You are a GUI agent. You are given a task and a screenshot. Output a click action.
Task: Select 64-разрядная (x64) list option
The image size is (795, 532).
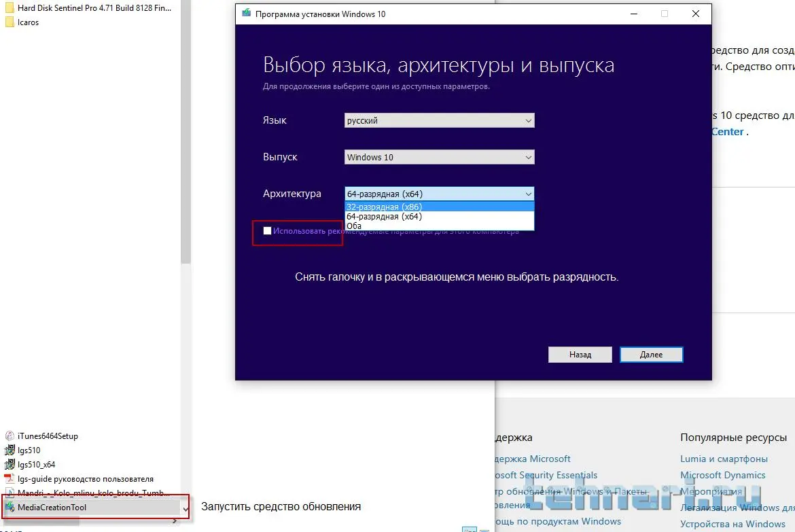tap(439, 217)
